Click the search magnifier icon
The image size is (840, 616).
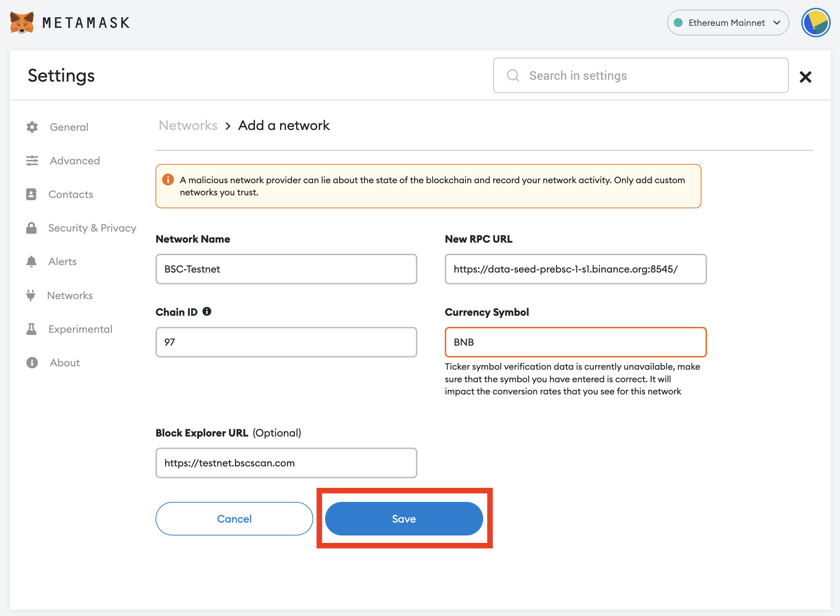click(513, 75)
